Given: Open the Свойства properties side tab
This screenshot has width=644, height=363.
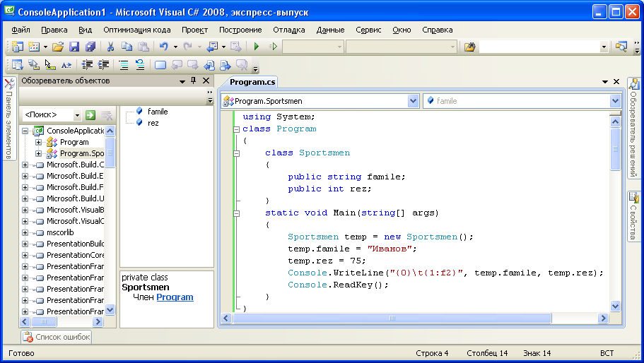Looking at the screenshot, I should 633,217.
